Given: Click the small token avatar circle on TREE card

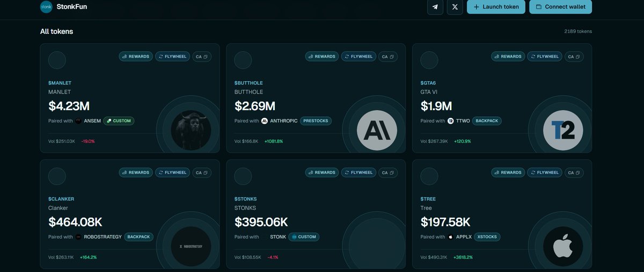Looking at the screenshot, I should coord(429,176).
